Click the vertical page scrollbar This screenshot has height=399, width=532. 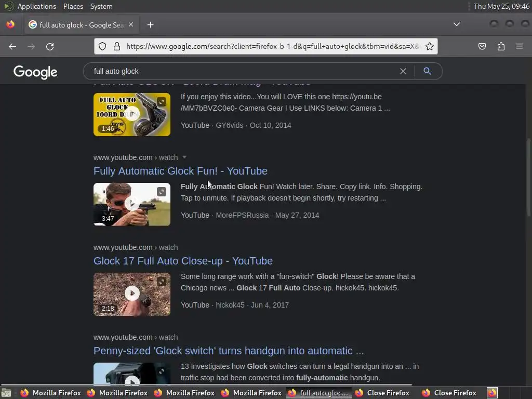[528, 177]
